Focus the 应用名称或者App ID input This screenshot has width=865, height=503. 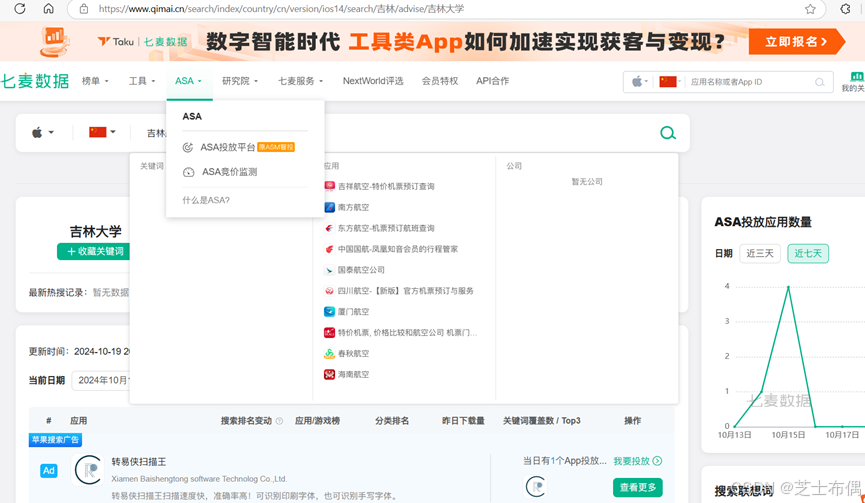(750, 82)
